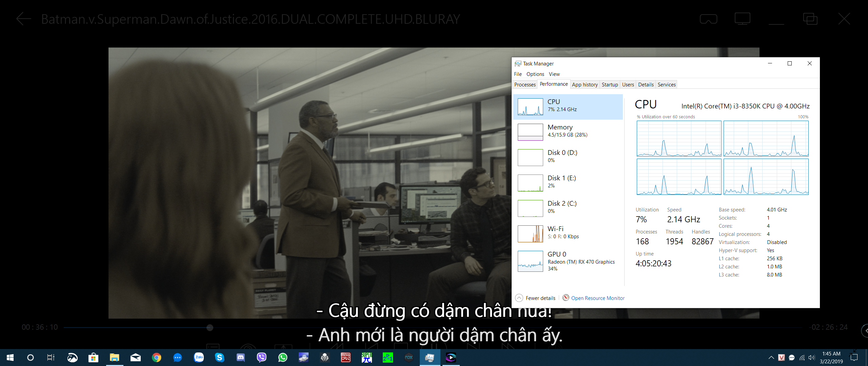Open Microsoft Store from the taskbar
Screen dimensions: 868x366
93,358
